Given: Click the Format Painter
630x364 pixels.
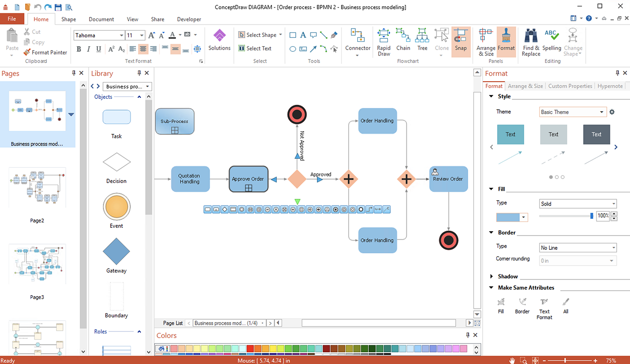Looking at the screenshot, I should click(x=45, y=52).
